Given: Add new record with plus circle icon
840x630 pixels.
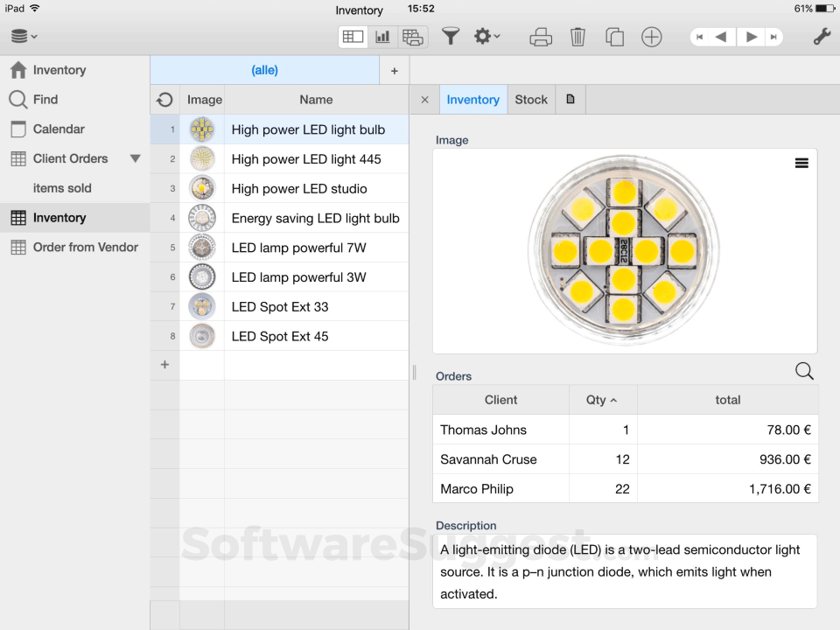Looking at the screenshot, I should 651,37.
